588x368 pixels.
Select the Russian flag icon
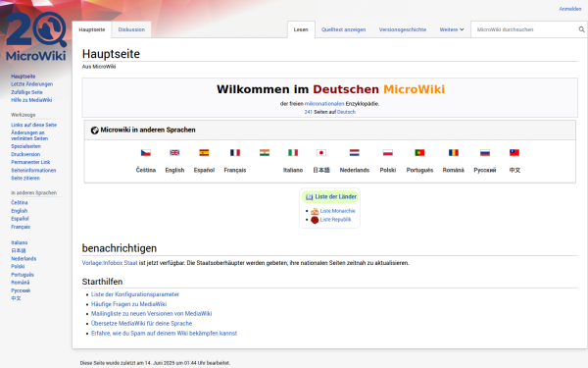[485, 152]
